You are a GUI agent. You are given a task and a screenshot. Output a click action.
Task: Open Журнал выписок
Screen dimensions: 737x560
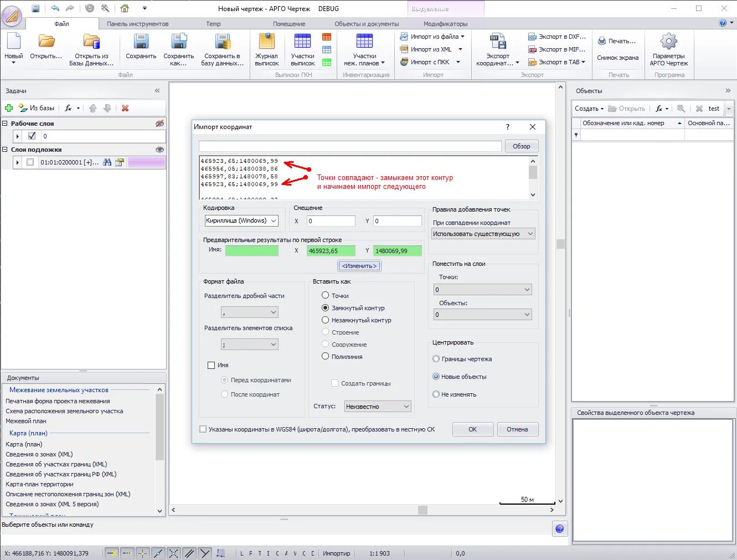(267, 50)
